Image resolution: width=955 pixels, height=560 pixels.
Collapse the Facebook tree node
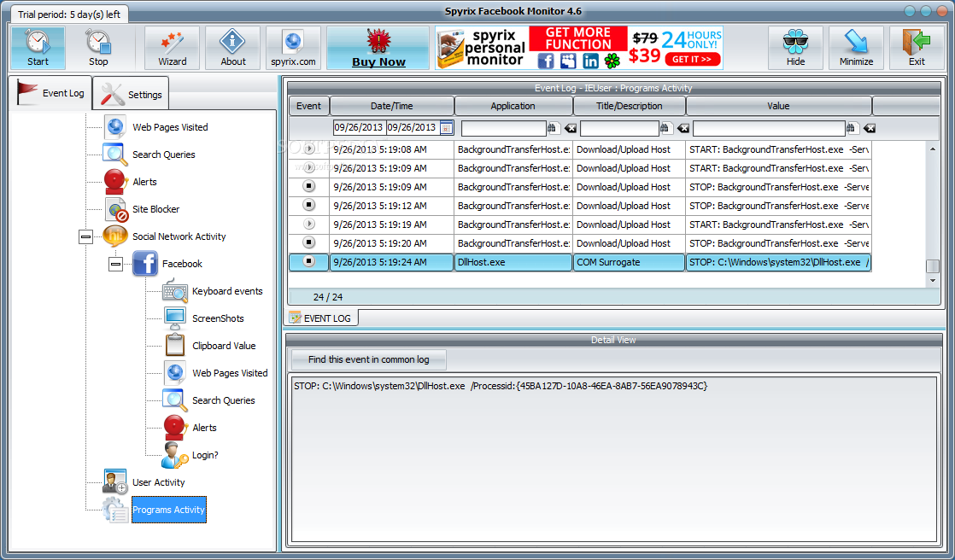click(115, 264)
